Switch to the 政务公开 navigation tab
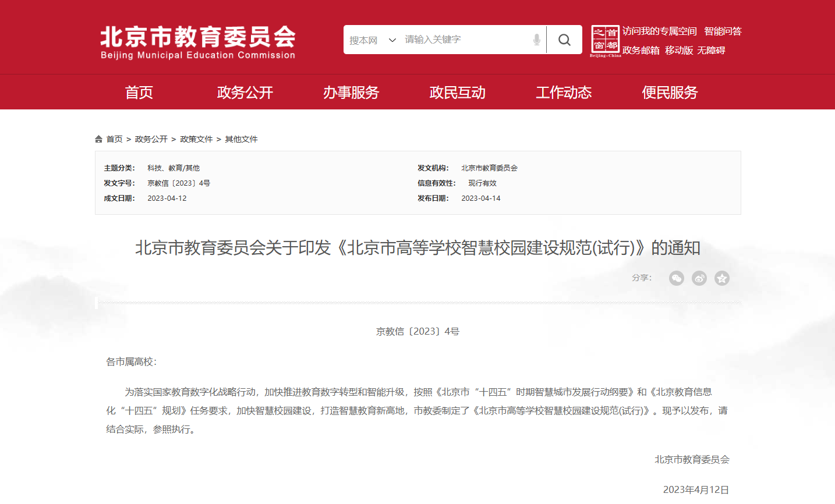 coord(245,92)
